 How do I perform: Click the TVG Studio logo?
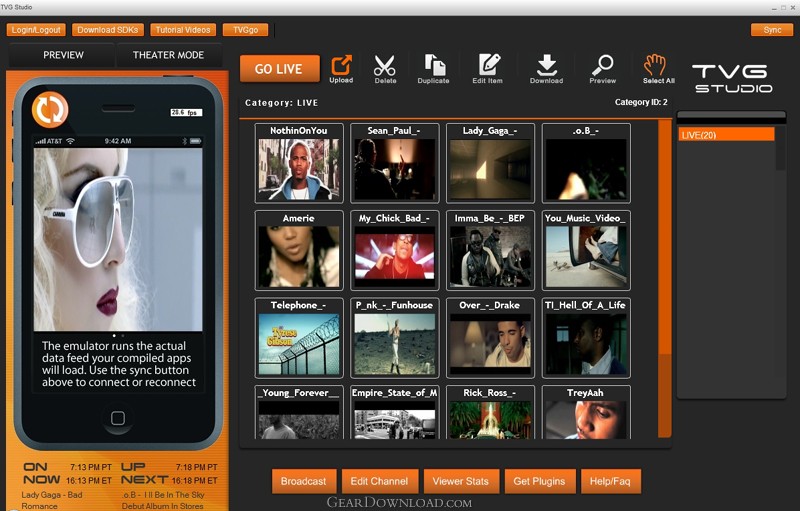click(x=733, y=79)
